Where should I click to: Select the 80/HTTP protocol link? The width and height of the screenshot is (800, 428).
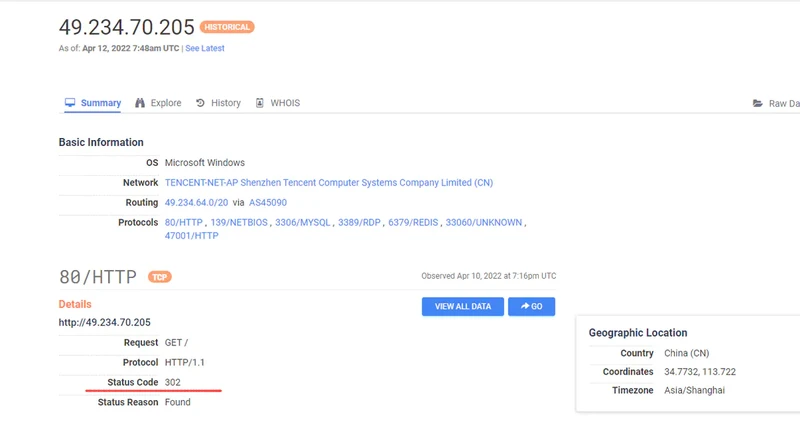point(184,222)
